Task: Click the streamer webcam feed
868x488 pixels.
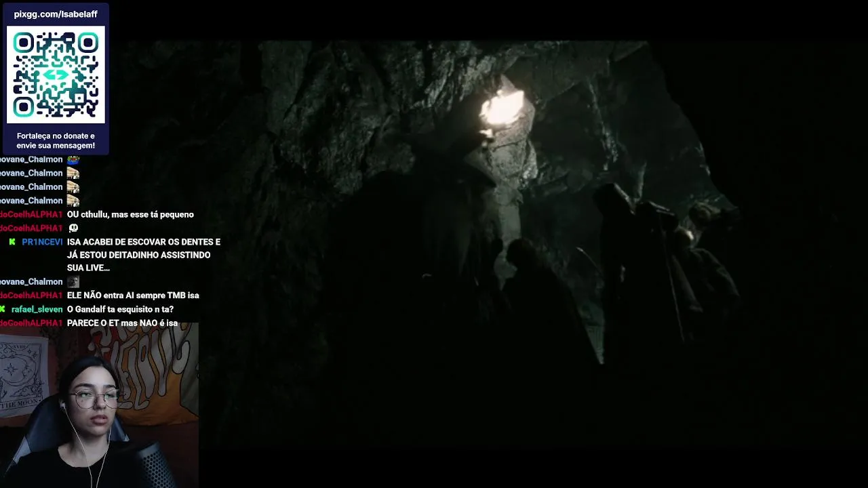Action: click(x=99, y=405)
